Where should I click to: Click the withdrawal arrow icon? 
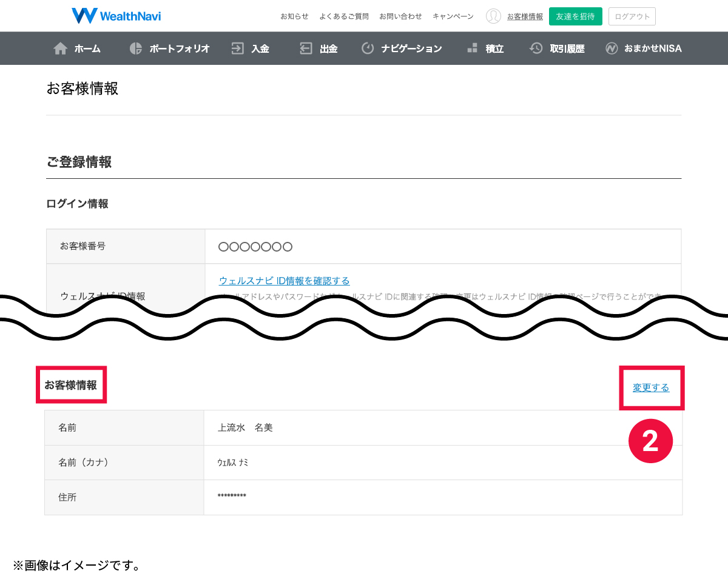tap(306, 48)
